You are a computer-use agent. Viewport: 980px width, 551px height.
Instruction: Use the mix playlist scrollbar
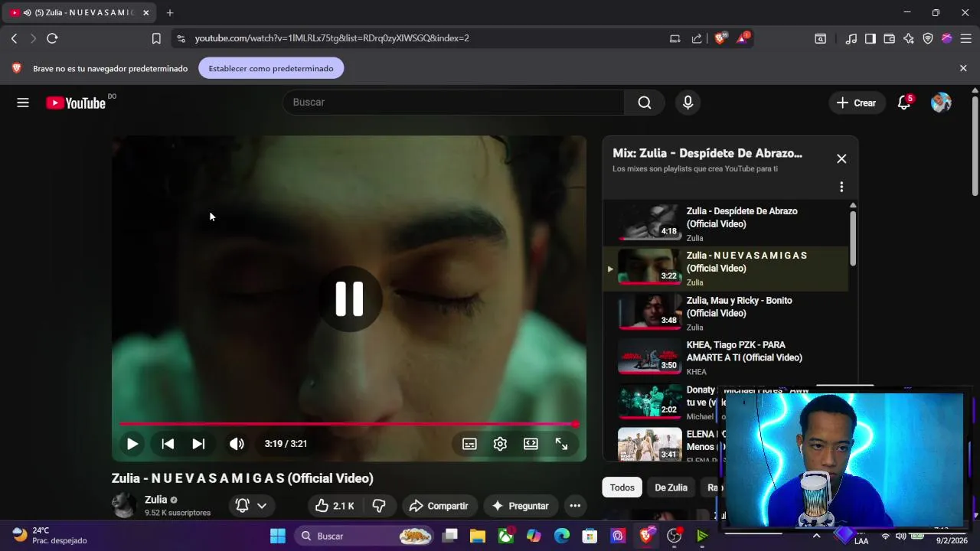coord(853,237)
